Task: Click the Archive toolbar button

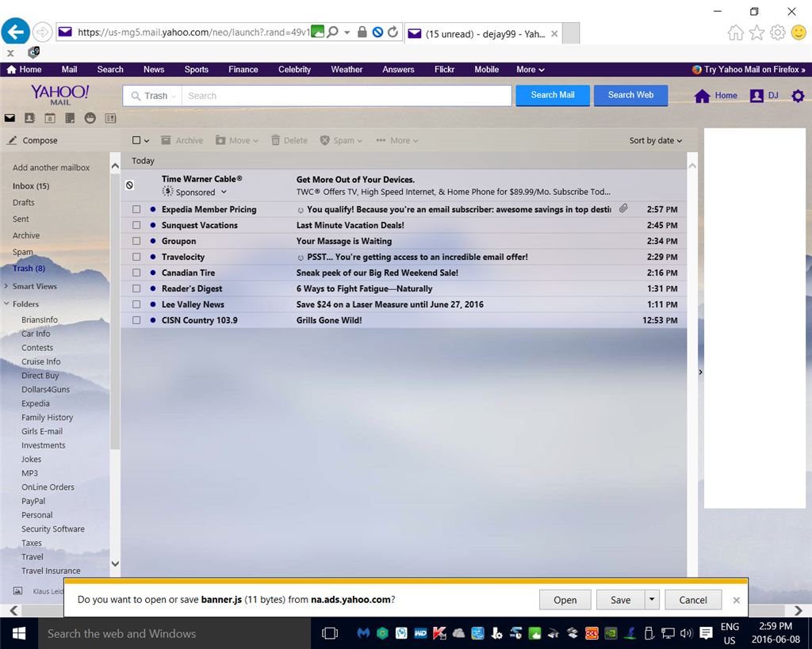Action: (x=182, y=140)
